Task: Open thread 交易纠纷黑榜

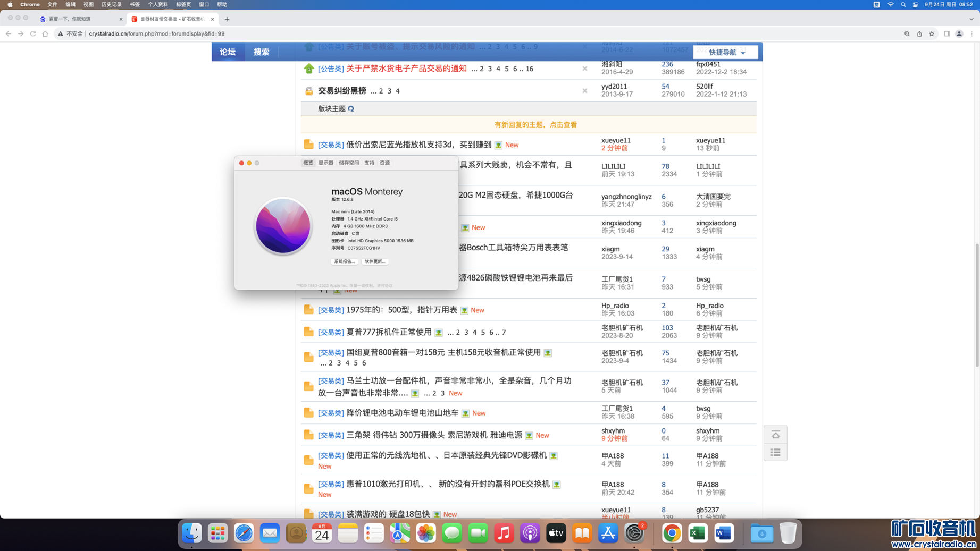Action: click(x=342, y=91)
